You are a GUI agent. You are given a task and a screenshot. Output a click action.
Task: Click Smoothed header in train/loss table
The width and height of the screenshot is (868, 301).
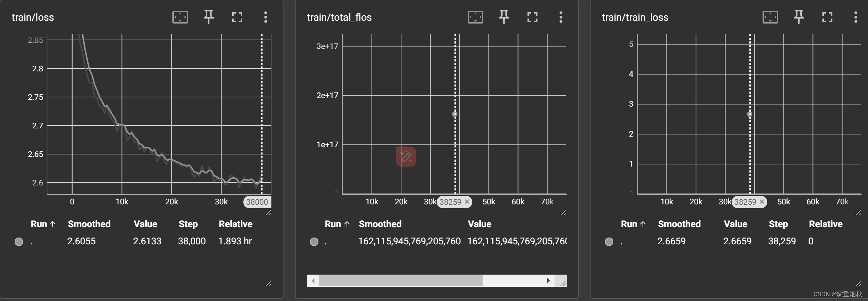(89, 224)
